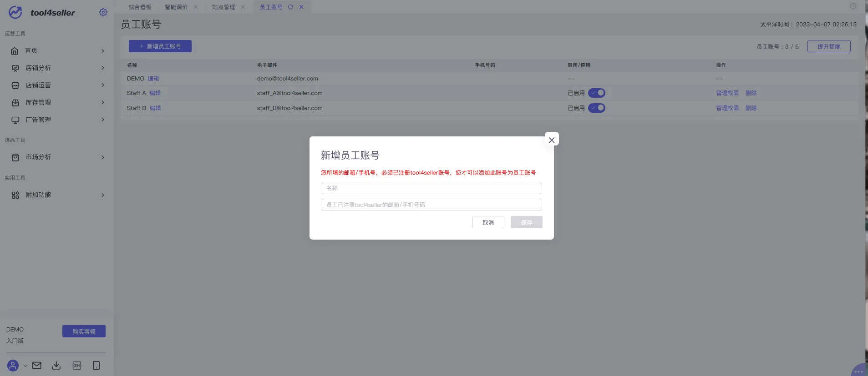
Task: Click 删除 for Staff A
Action: point(751,93)
